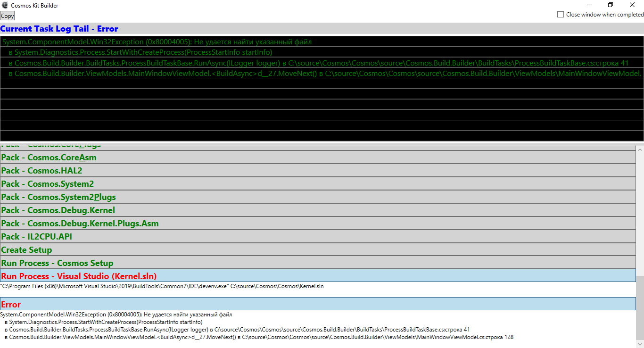This screenshot has width=644, height=348.
Task: Click the Copy button
Action: tap(7, 16)
